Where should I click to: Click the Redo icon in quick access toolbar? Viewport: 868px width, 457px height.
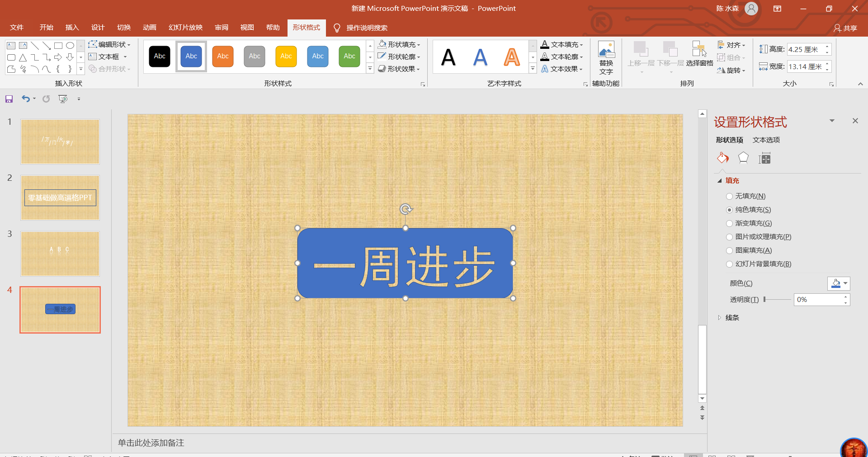tap(46, 99)
